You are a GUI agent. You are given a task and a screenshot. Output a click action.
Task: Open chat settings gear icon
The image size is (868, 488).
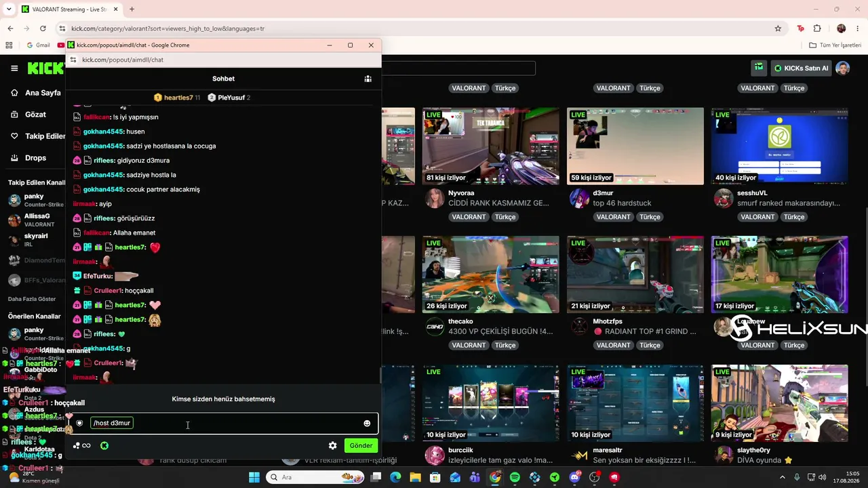(x=332, y=445)
